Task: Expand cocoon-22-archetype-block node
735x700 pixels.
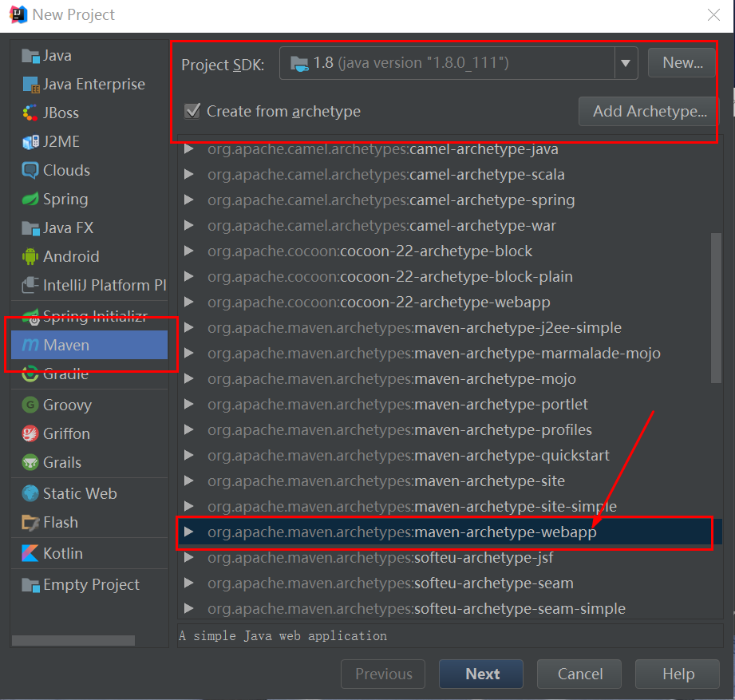Action: 189,251
